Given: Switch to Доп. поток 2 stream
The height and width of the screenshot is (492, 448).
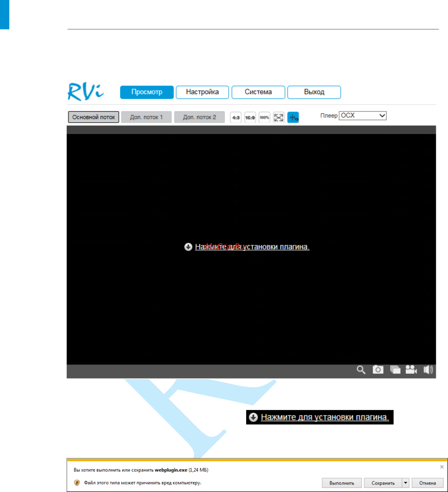Looking at the screenshot, I should pyautogui.click(x=199, y=117).
